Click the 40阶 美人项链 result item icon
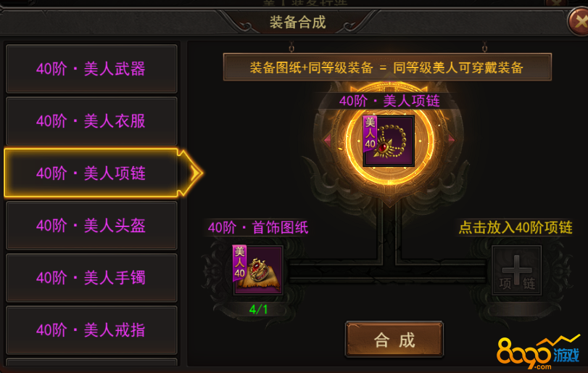588x373 pixels. click(x=389, y=141)
